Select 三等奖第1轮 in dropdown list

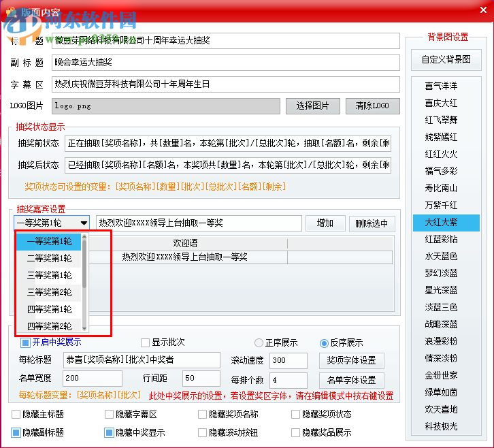49,276
